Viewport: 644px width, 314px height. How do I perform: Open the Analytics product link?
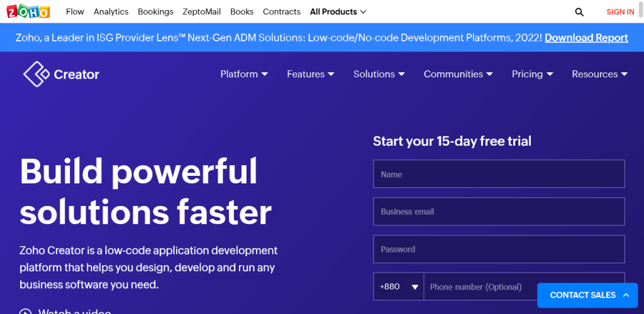tap(111, 12)
